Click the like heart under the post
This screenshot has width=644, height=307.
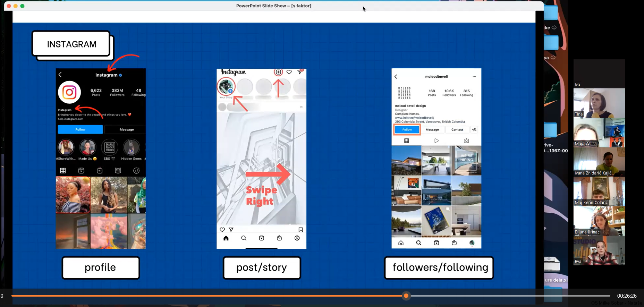pyautogui.click(x=222, y=230)
